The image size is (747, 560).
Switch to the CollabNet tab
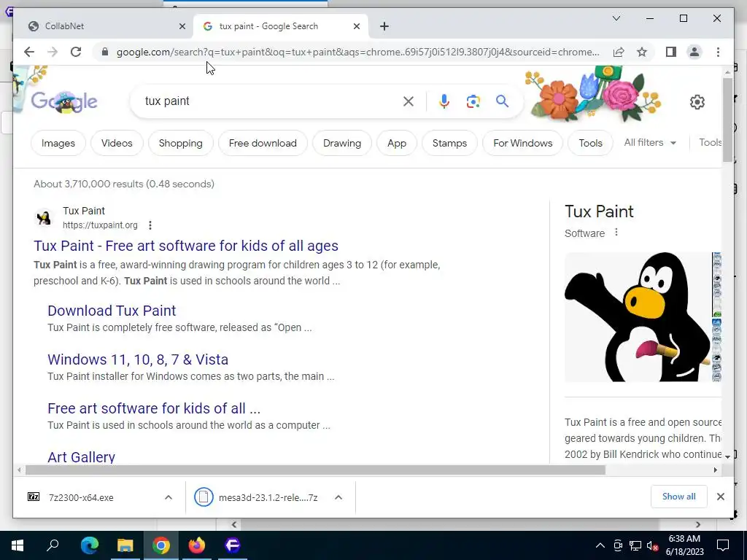click(x=104, y=26)
